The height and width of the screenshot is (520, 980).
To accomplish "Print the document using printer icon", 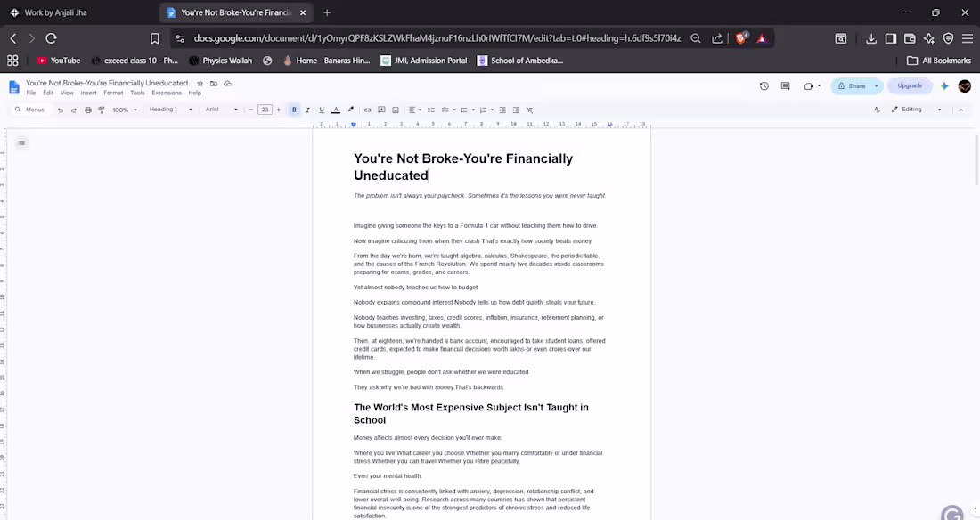I will click(87, 110).
